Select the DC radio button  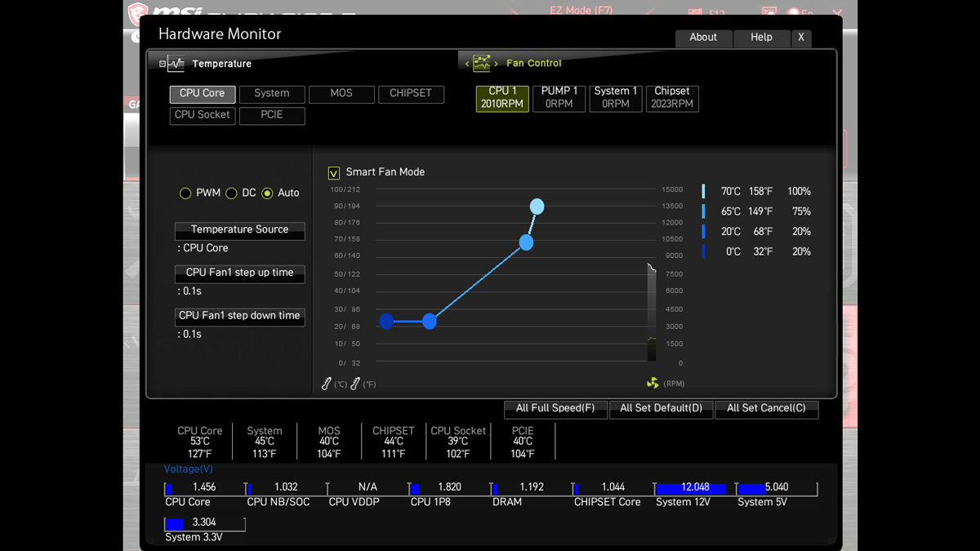231,193
